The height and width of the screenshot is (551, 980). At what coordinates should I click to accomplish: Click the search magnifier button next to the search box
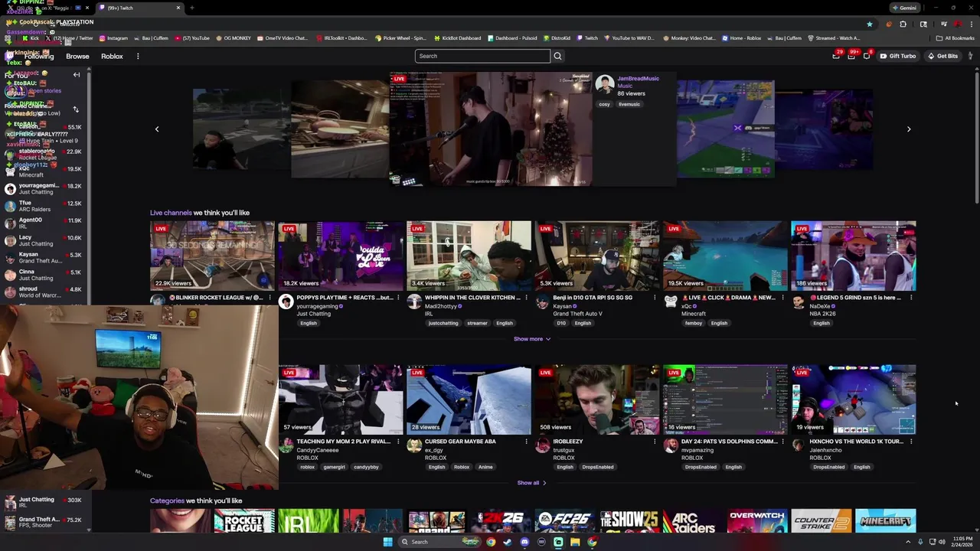click(x=557, y=56)
